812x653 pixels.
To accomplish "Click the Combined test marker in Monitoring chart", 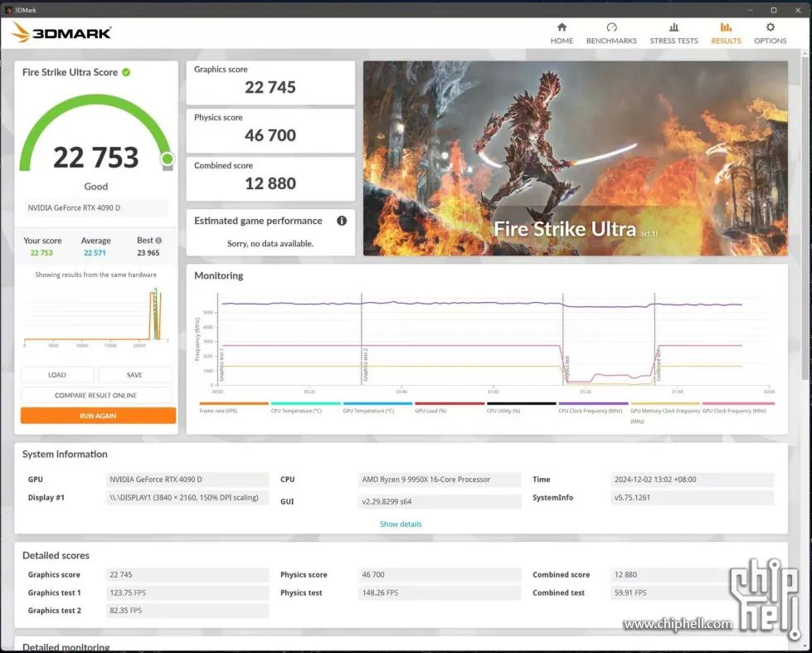I will click(659, 365).
